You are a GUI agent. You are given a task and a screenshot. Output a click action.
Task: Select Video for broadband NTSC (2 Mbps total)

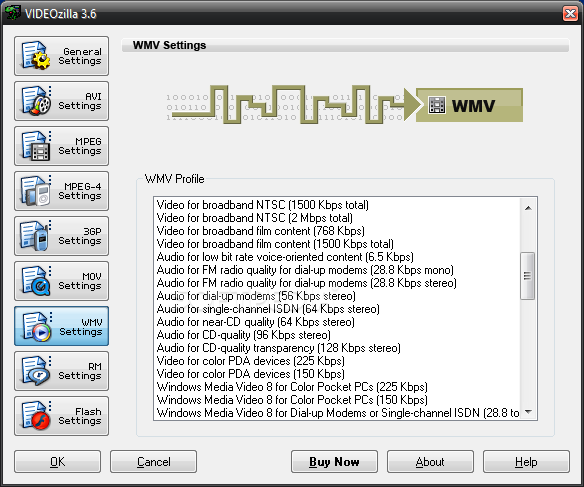click(254, 218)
